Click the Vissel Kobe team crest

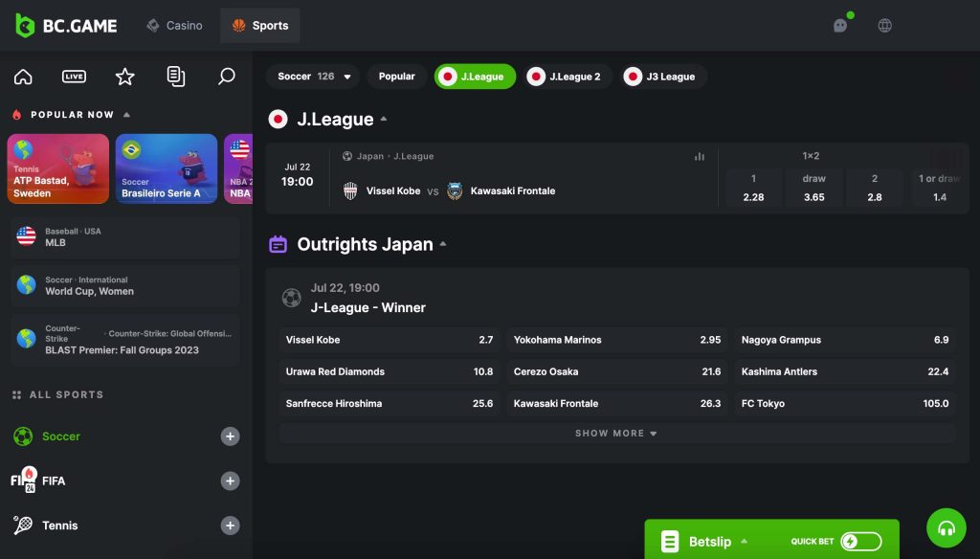[350, 190]
